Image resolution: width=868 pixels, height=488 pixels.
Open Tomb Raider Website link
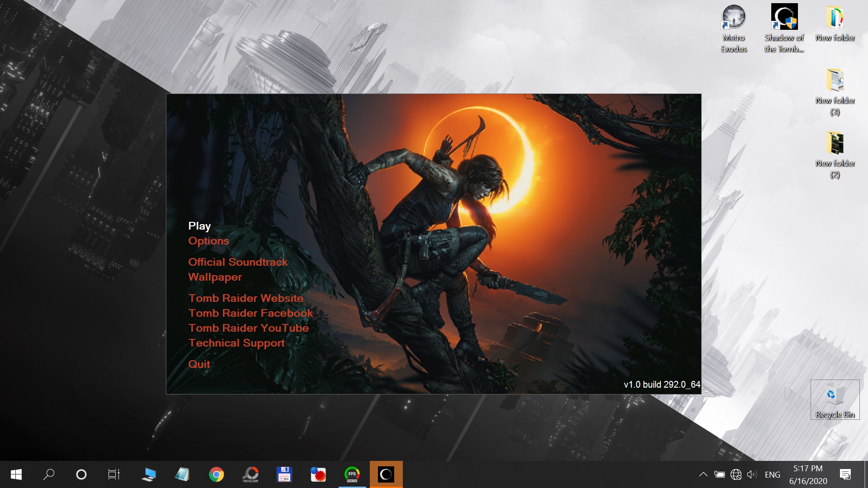click(246, 298)
